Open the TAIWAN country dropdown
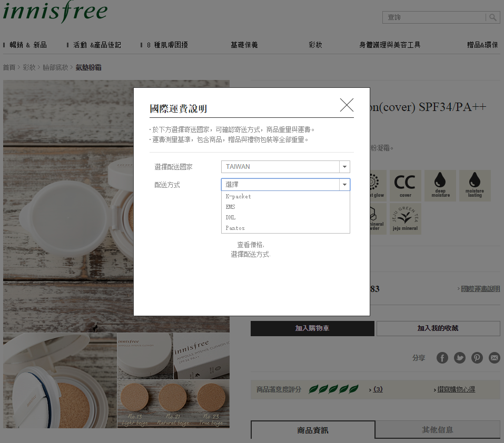Screen dimensions: 504x443 click(x=285, y=167)
